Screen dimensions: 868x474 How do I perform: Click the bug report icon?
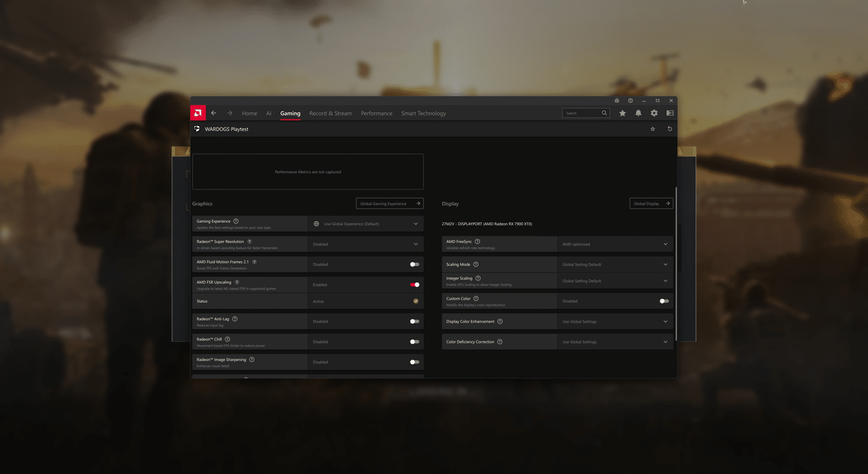617,100
